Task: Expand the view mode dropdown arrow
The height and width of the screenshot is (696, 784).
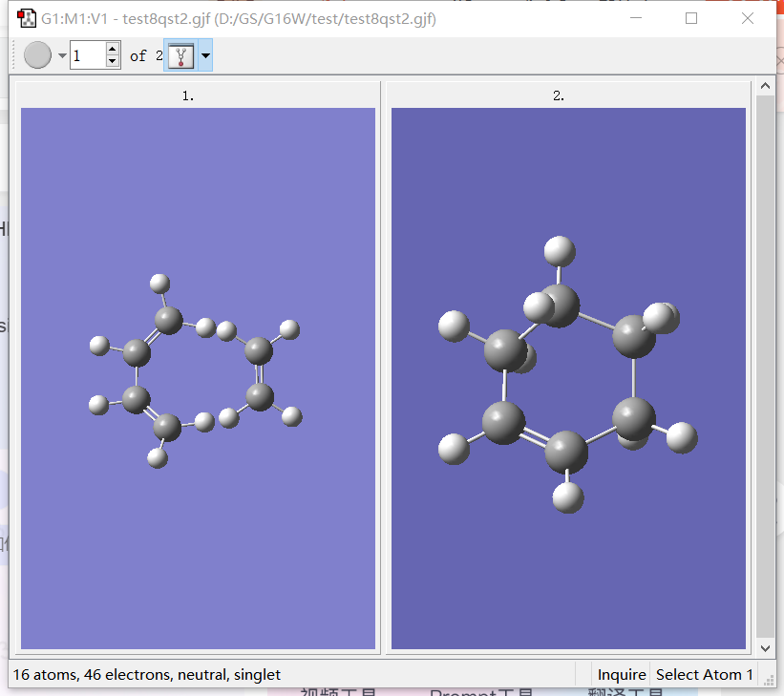Action: click(x=204, y=56)
